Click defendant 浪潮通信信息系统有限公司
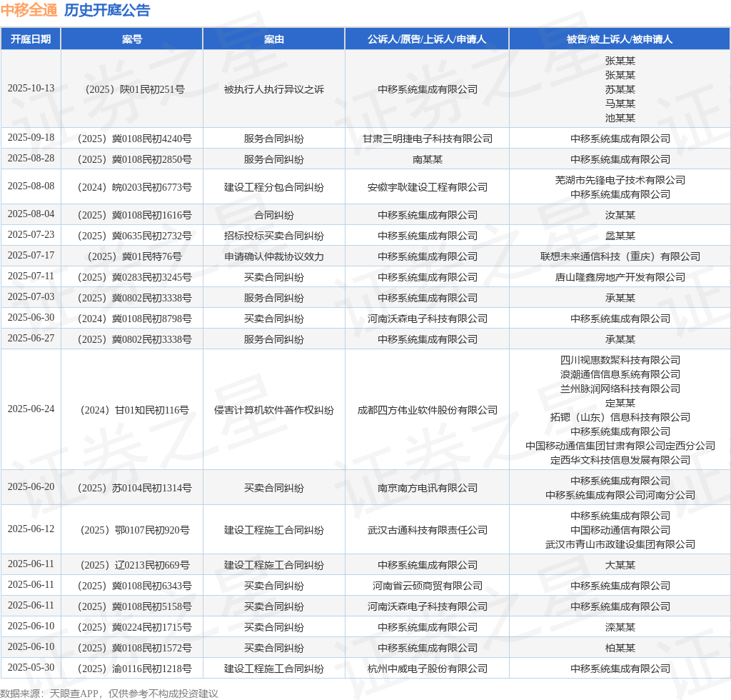Viewport: 731px width, 700px height. pyautogui.click(x=620, y=374)
